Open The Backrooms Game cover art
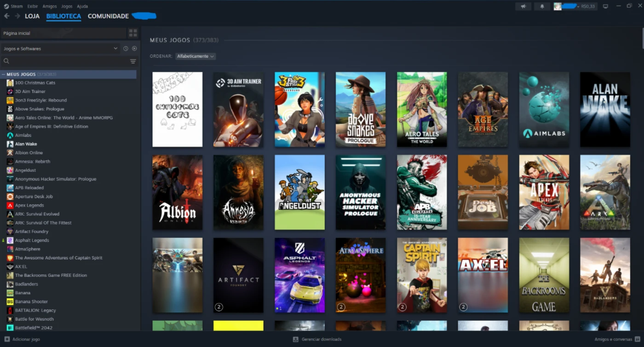 [544, 275]
